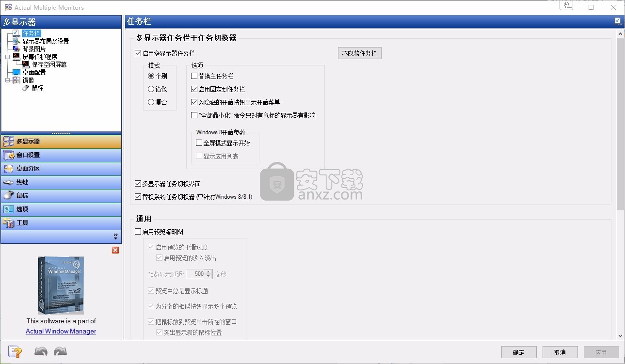Open the 选项 navigation section

tap(61, 209)
